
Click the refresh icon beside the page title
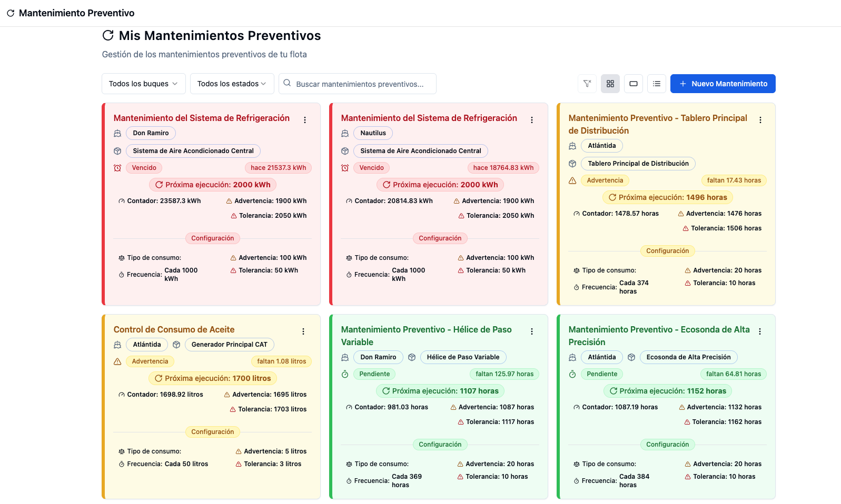point(108,35)
